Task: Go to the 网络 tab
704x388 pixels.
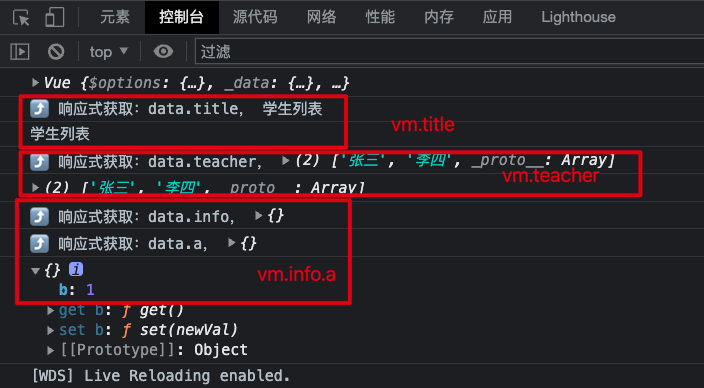Action: click(x=321, y=17)
